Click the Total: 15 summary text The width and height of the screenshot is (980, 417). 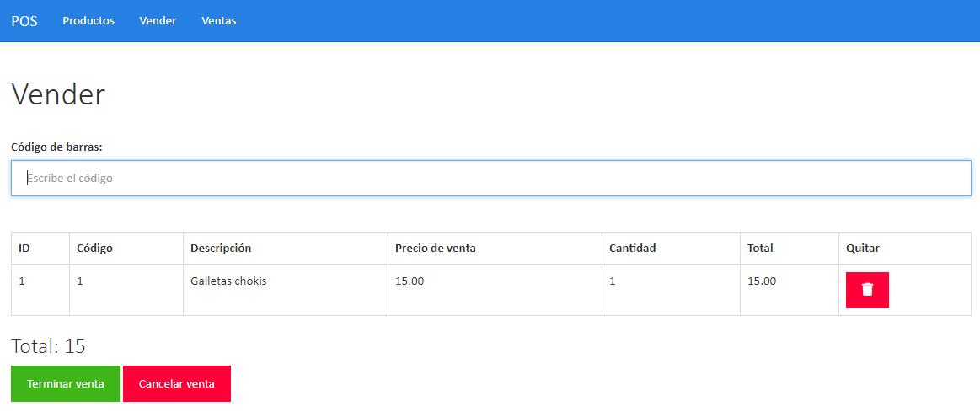48,346
